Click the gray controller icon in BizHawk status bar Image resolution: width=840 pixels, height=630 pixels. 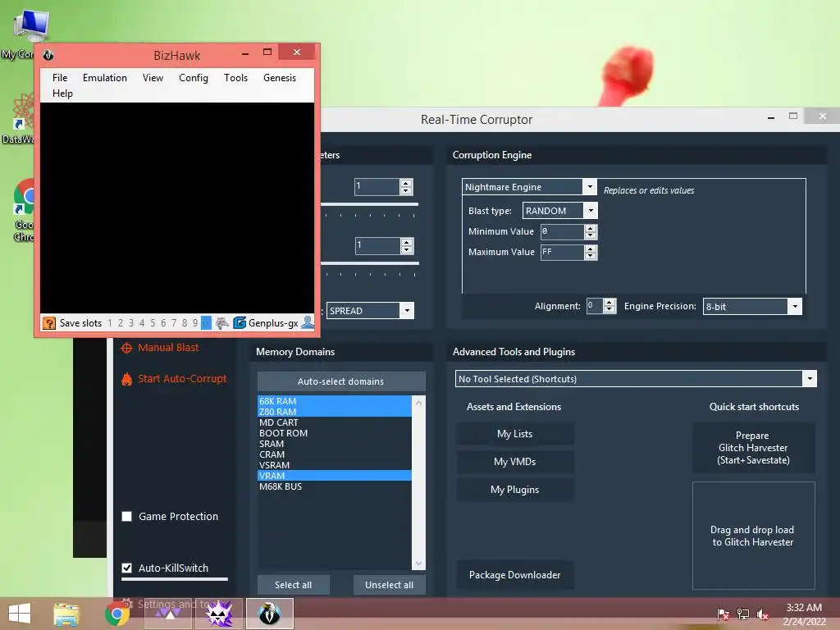221,323
